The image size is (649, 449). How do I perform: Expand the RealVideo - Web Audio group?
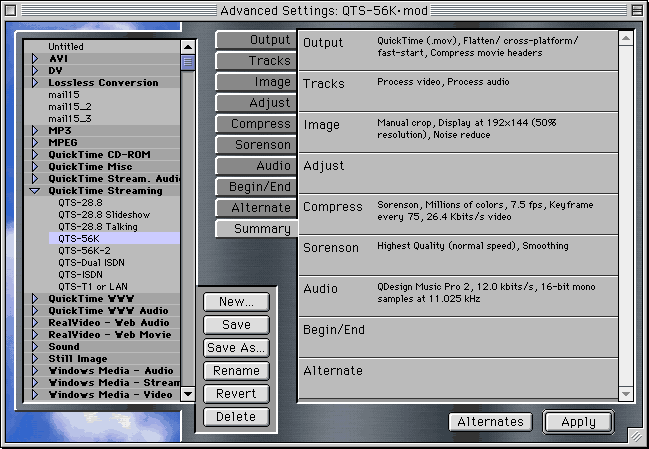pyautogui.click(x=35, y=323)
